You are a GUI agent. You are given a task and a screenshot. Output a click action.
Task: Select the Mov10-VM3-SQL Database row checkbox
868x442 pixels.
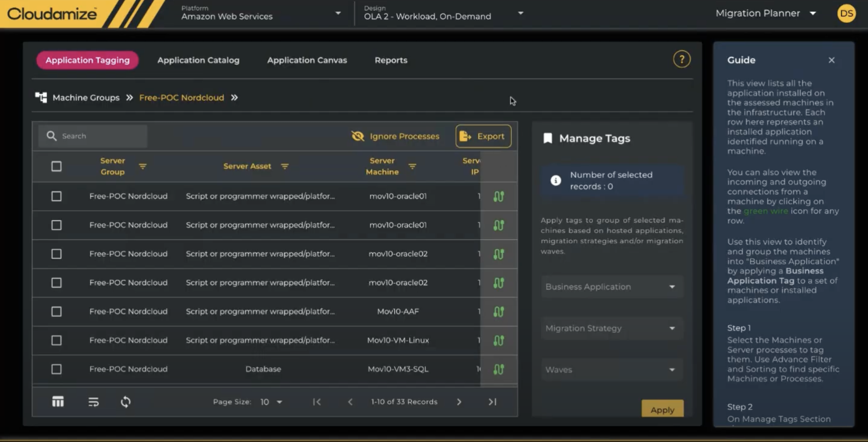point(56,369)
